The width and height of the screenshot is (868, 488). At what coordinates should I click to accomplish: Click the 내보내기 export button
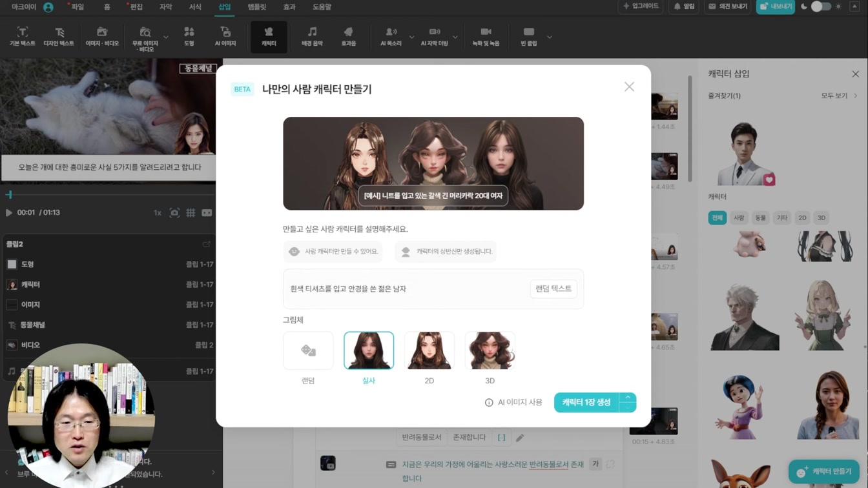pos(776,6)
